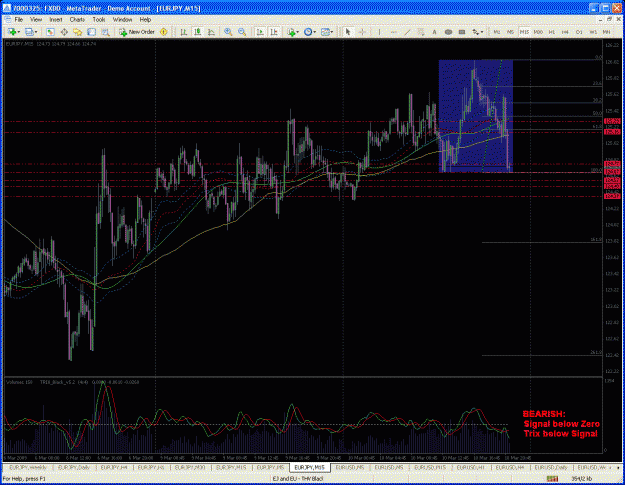Image resolution: width=625 pixels, height=485 pixels.
Task: Expand the Profiles dropdown arrow
Action: [x=36, y=32]
